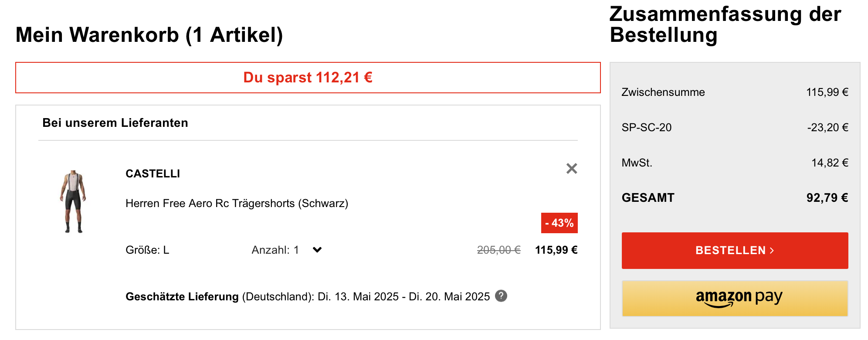Click the 'Bei unserem Lieferanten' section header
This screenshot has height=340, width=868.
(x=115, y=123)
